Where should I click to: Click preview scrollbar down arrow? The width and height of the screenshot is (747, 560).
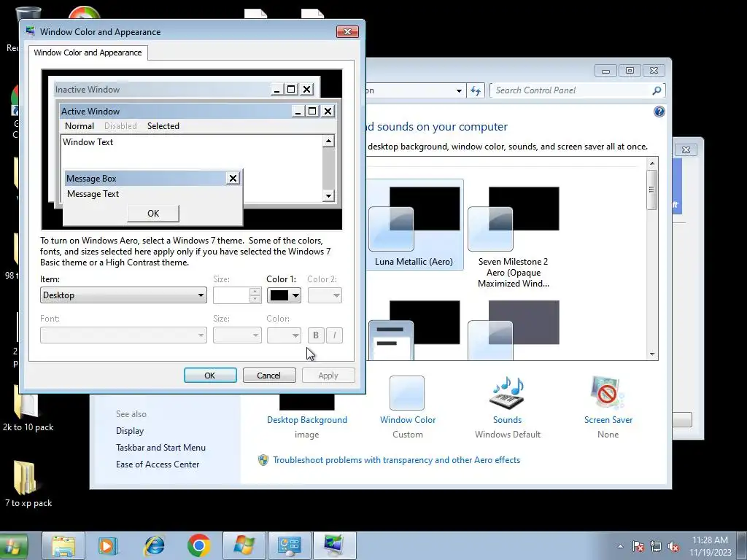(x=328, y=195)
